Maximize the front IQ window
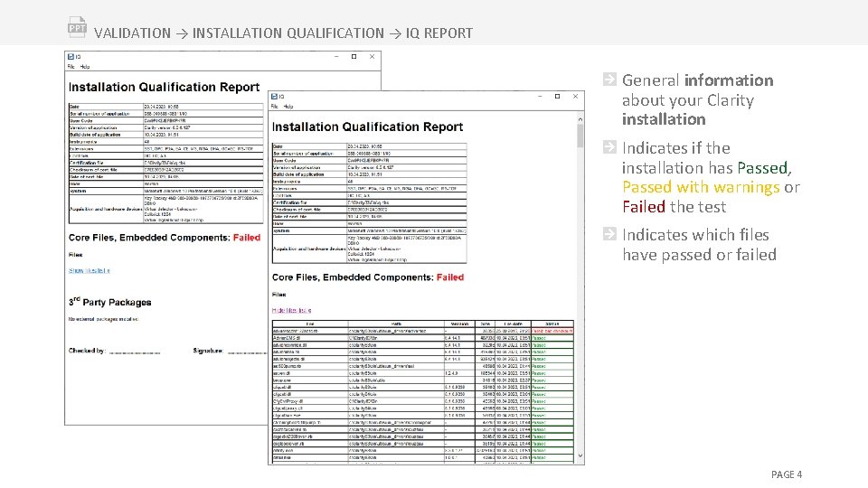Image resolution: width=868 pixels, height=488 pixels. pyautogui.click(x=558, y=97)
